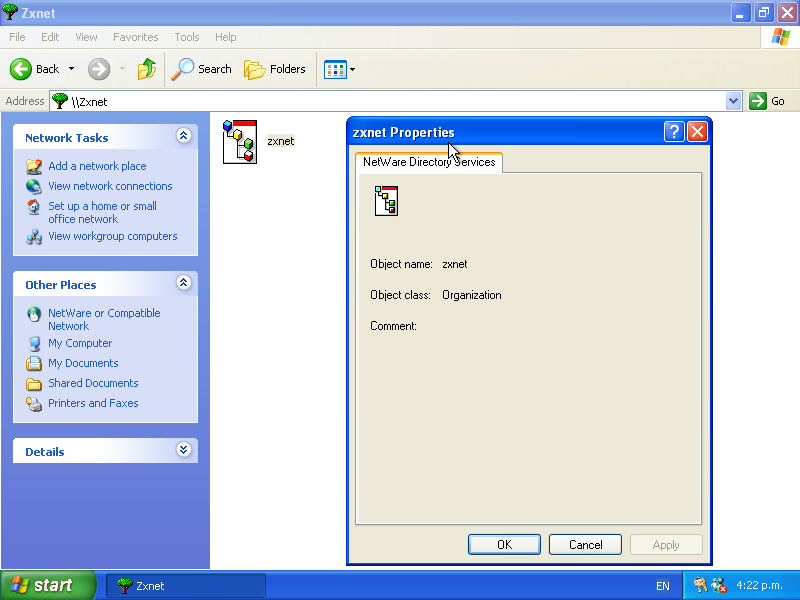The image size is (800, 600).
Task: Open the Search pane
Action: click(202, 69)
